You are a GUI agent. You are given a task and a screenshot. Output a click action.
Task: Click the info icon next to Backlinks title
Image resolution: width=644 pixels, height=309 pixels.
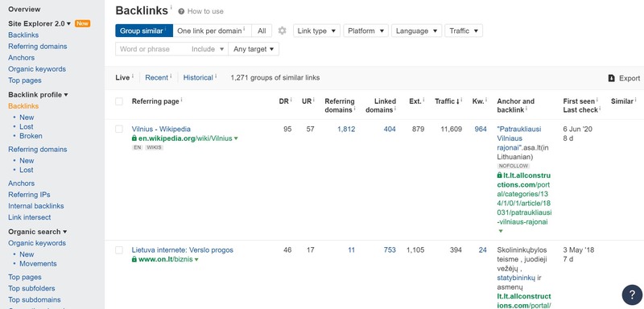point(171,7)
